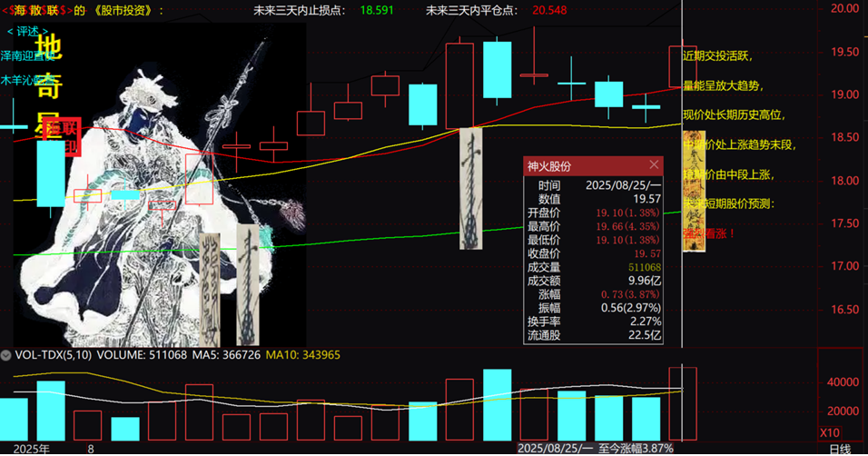Click the 20.00 price axis label
868x456 pixels.
point(844,8)
